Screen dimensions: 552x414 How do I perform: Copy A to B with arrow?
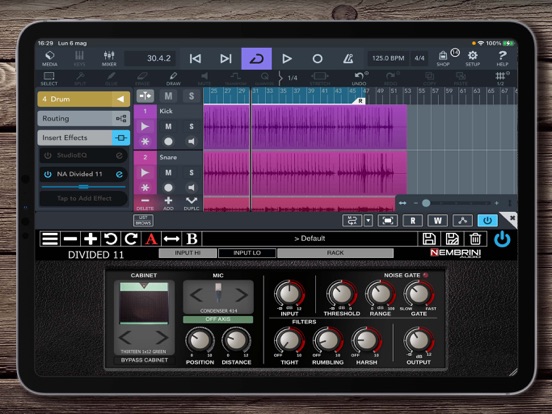coord(171,239)
